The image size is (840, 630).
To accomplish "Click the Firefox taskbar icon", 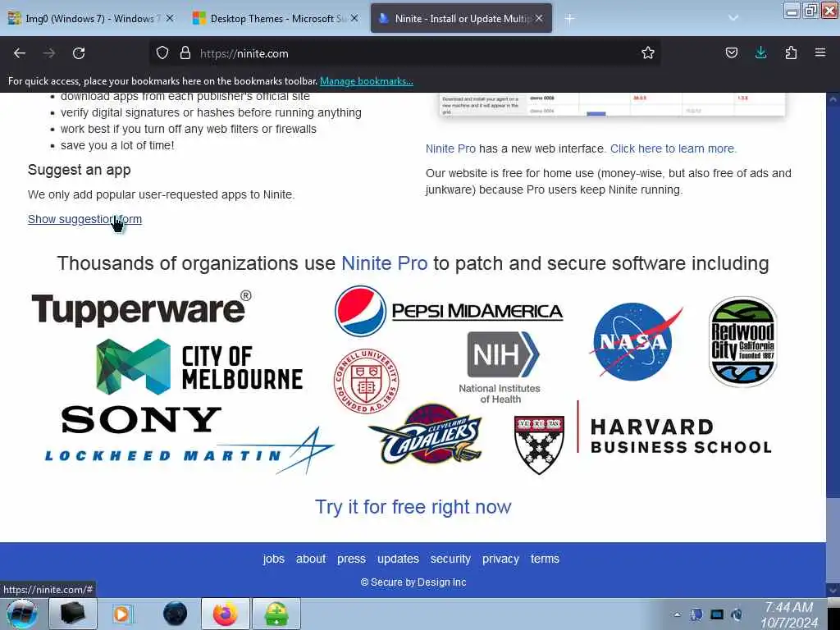I will pos(226,614).
